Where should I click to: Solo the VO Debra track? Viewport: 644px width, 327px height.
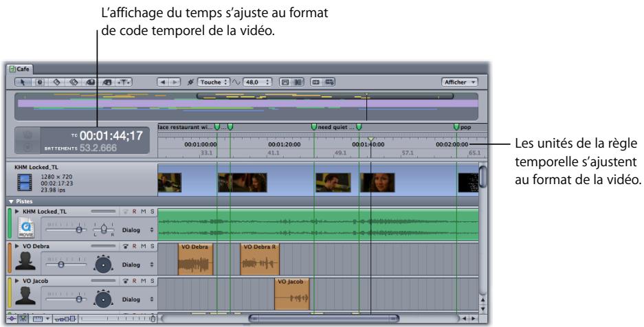point(152,246)
